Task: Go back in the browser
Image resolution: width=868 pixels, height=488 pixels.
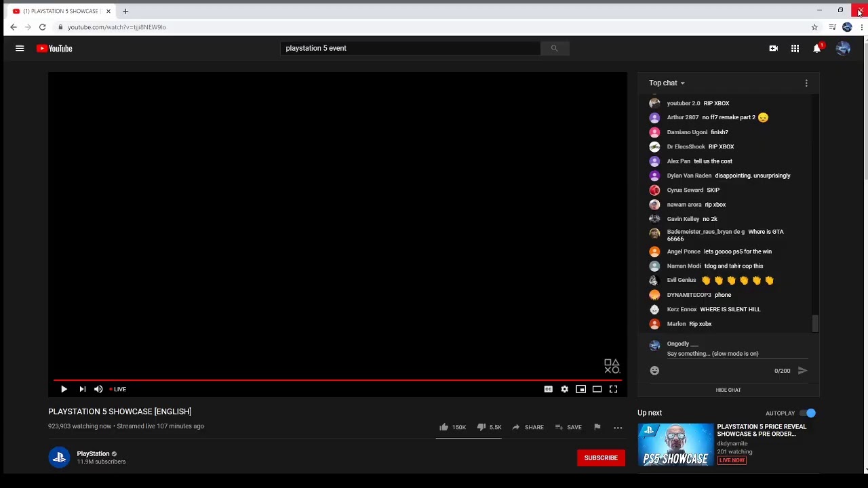Action: [14, 27]
